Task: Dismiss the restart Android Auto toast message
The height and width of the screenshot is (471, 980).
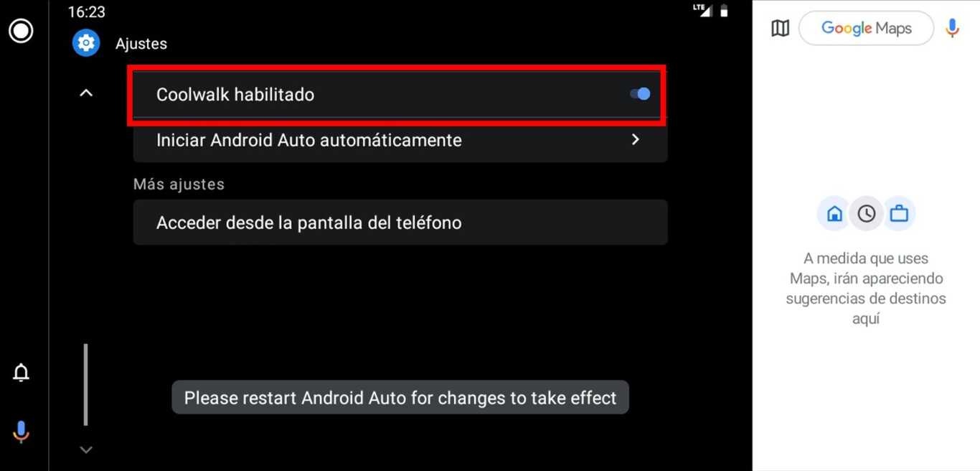Action: 400,398
